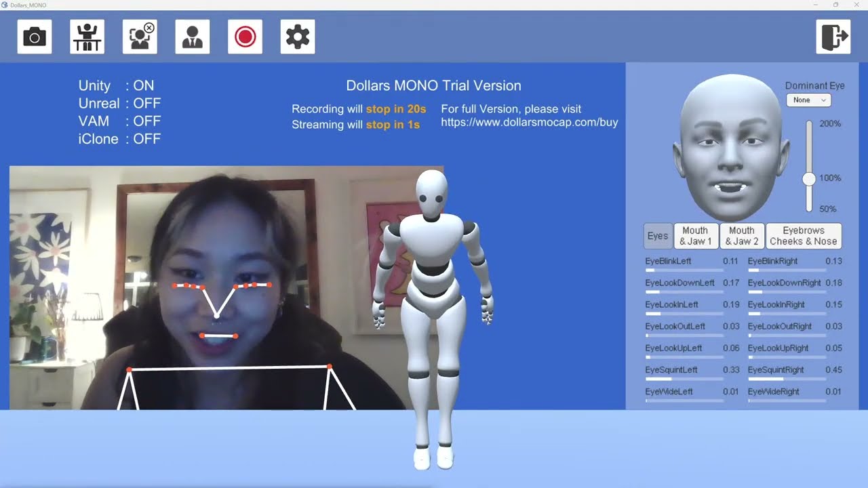The width and height of the screenshot is (868, 488).
Task: Click the EyeSquintRight value 0.45
Action: [x=833, y=370]
